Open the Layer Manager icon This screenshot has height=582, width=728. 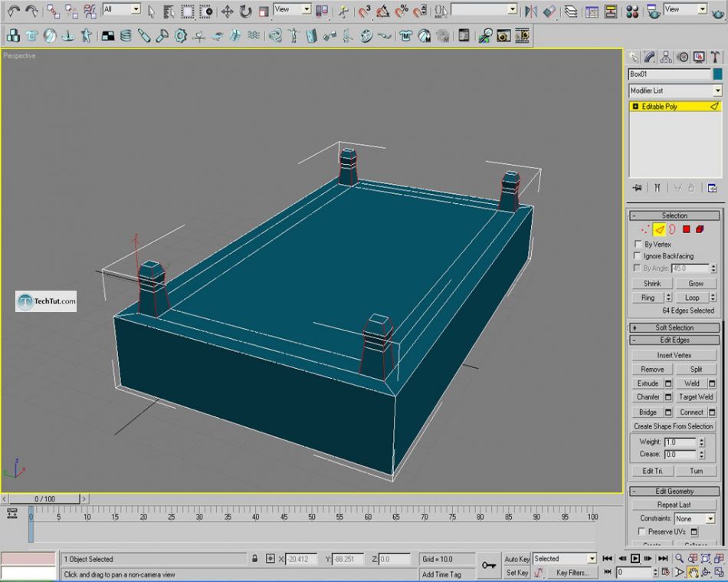click(x=571, y=12)
